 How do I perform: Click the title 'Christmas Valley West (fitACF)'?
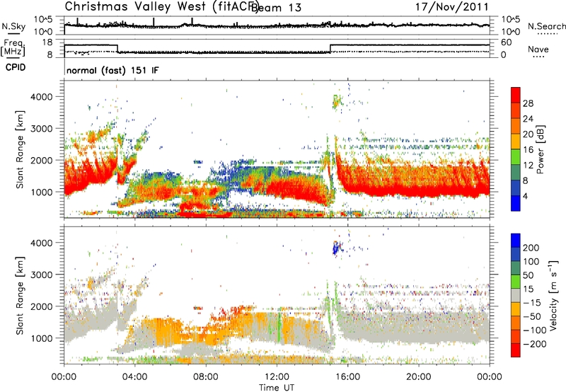click(x=161, y=6)
